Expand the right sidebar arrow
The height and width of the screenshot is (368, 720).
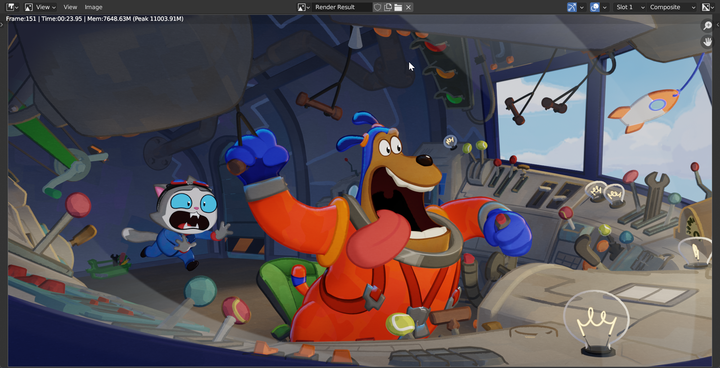click(x=718, y=25)
